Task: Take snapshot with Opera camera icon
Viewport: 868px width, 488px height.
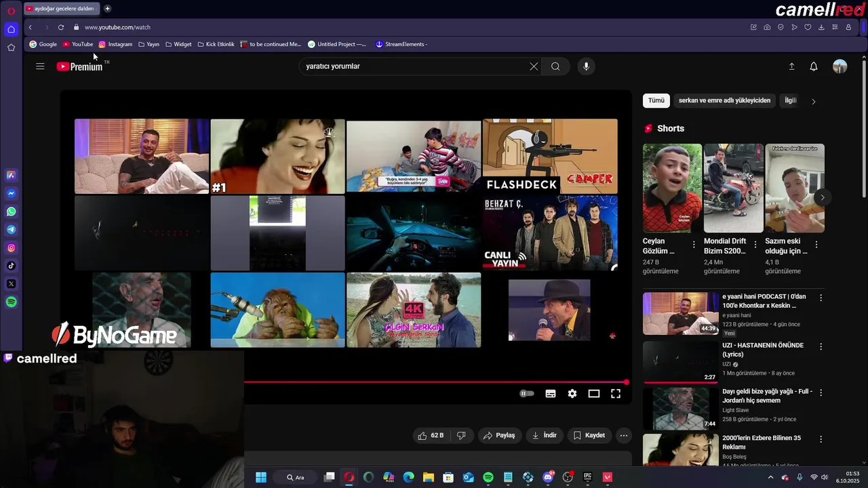Action: click(767, 27)
